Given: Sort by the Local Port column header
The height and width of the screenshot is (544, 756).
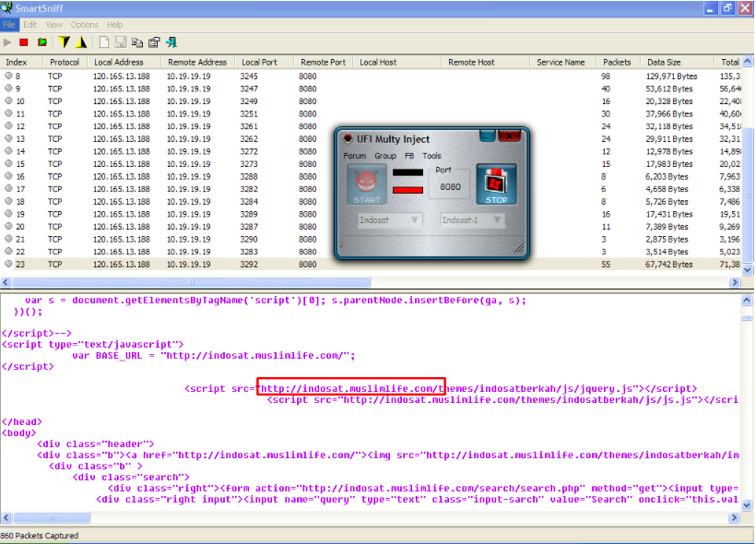Looking at the screenshot, I should click(x=265, y=62).
